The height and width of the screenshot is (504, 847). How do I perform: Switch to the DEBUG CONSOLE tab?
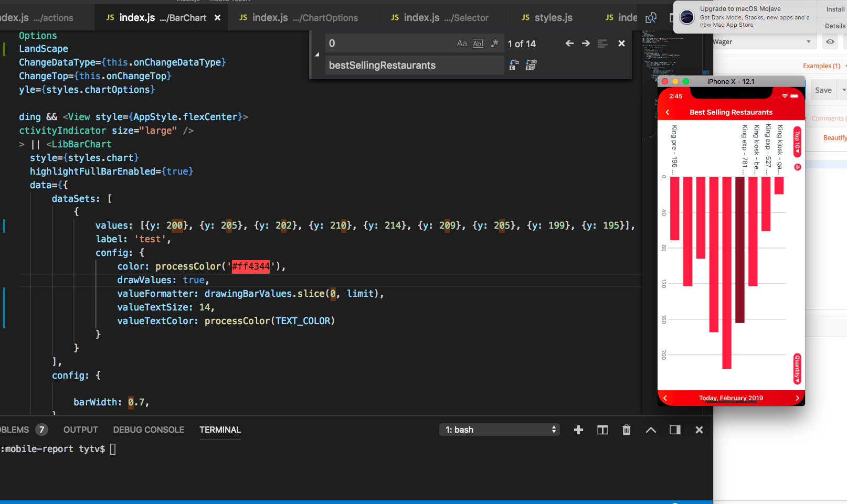[x=149, y=430]
